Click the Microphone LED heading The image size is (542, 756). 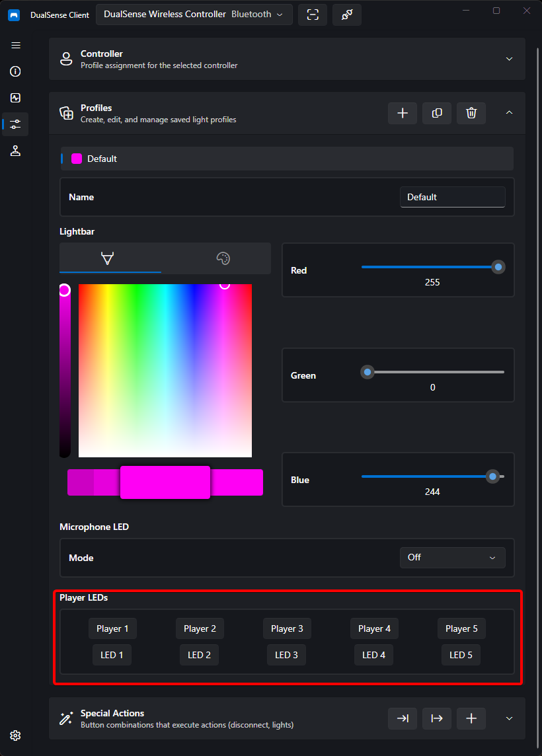(94, 527)
